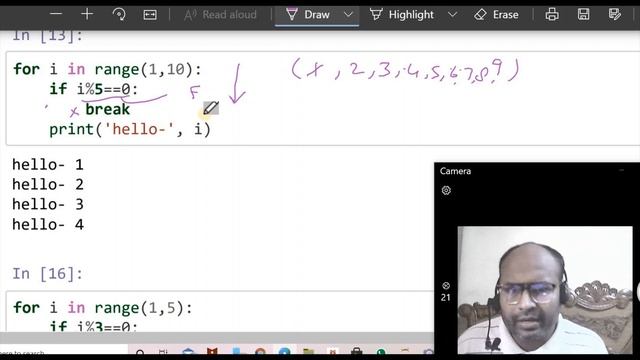
Task: Click the zoom in plus icon
Action: pos(87,14)
